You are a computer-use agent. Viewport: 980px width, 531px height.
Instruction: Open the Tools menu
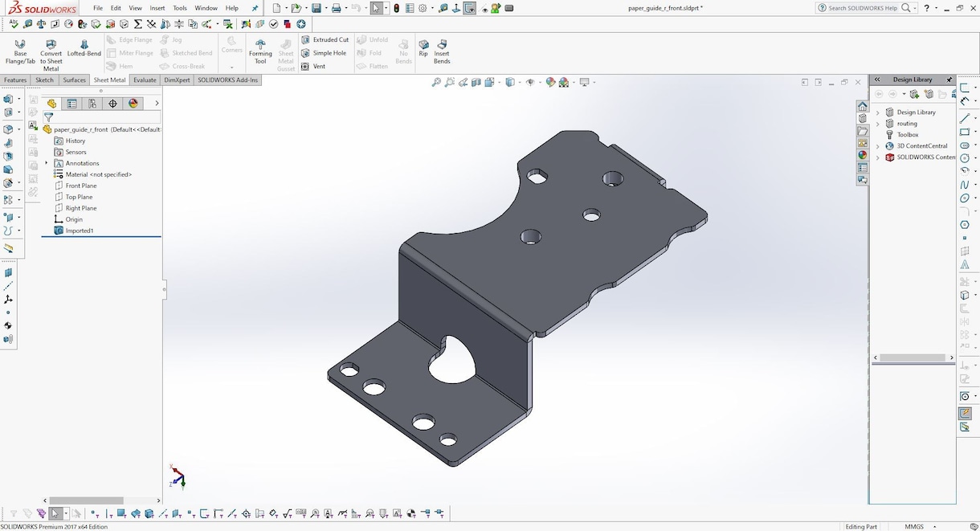pos(180,8)
